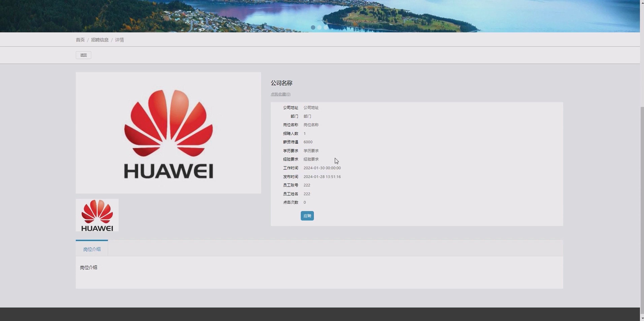Click the 公司地址 label

pos(291,108)
